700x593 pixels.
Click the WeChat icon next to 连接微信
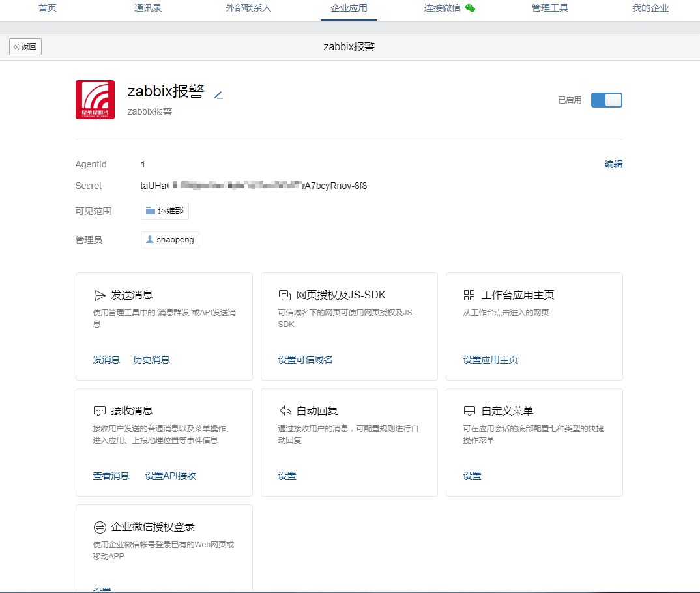coord(470,8)
